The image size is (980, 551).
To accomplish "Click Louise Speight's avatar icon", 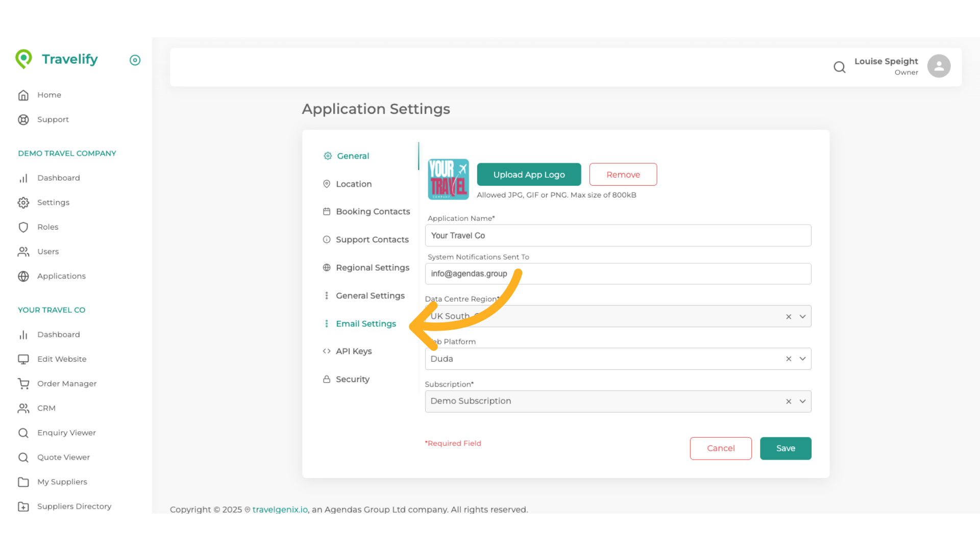I will [x=939, y=66].
